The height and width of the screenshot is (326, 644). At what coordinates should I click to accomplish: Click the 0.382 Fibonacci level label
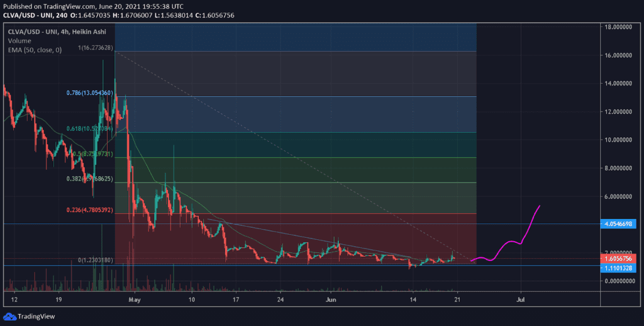[90, 179]
